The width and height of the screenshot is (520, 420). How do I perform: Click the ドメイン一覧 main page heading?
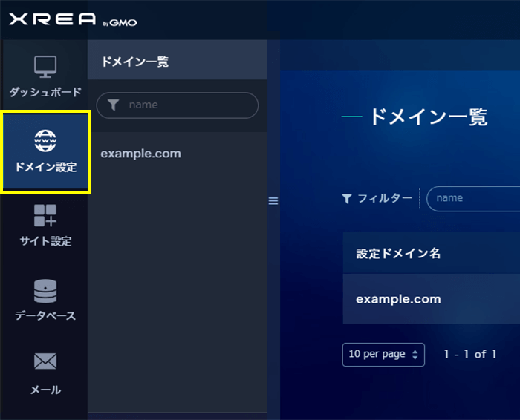tap(428, 117)
